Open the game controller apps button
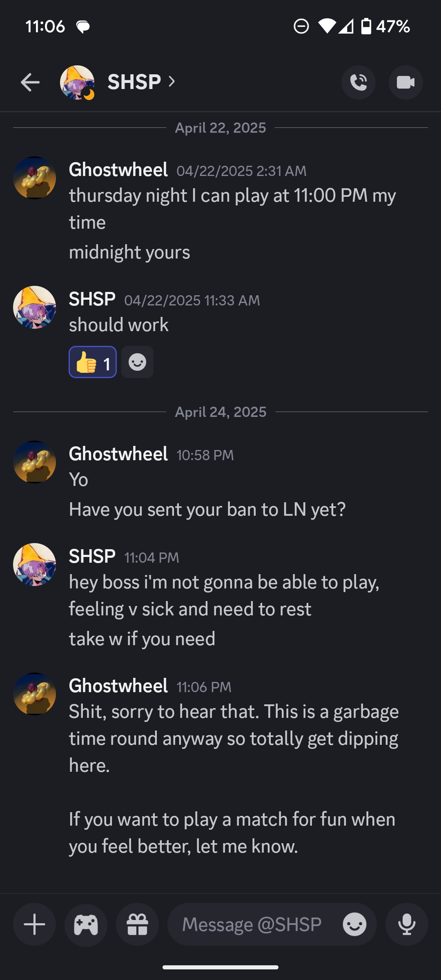 point(86,924)
